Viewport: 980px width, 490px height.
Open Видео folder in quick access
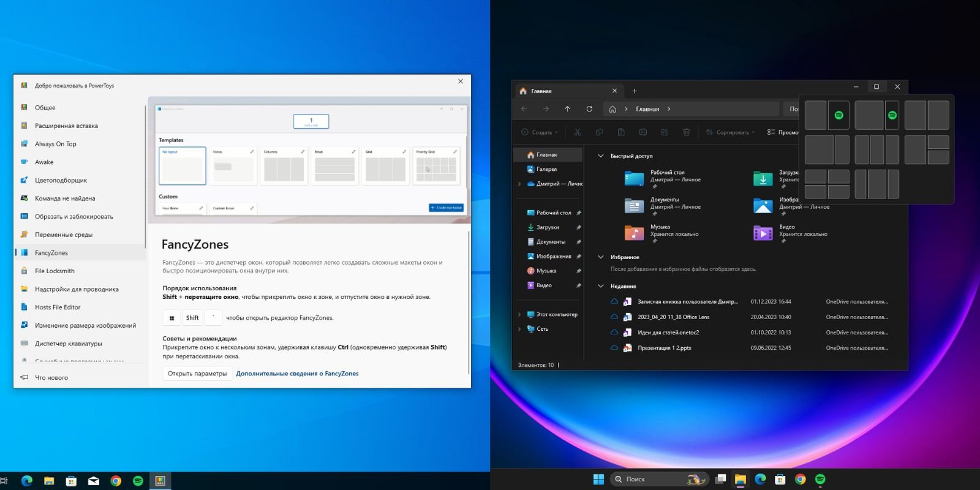[x=790, y=232]
